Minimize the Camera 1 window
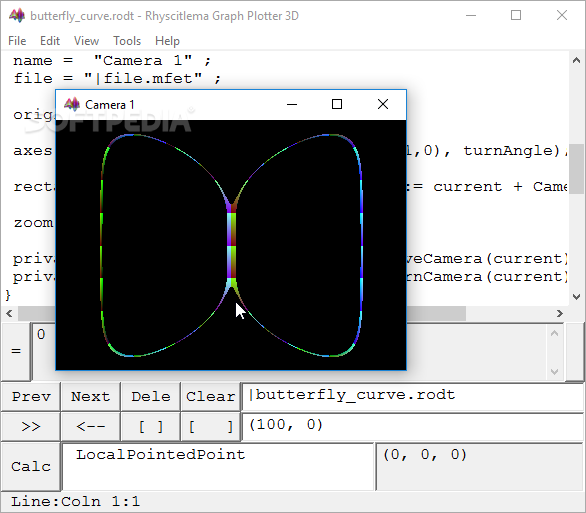The width and height of the screenshot is (586, 513). (292, 104)
